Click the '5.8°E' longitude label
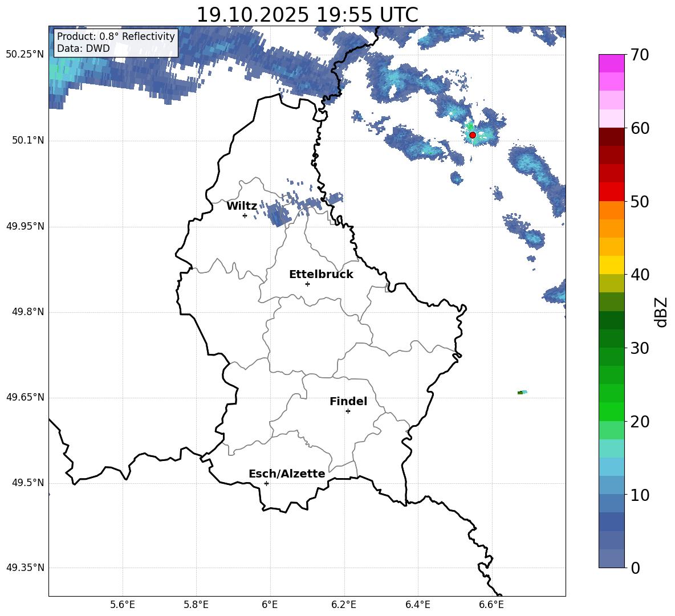 click(x=196, y=605)
